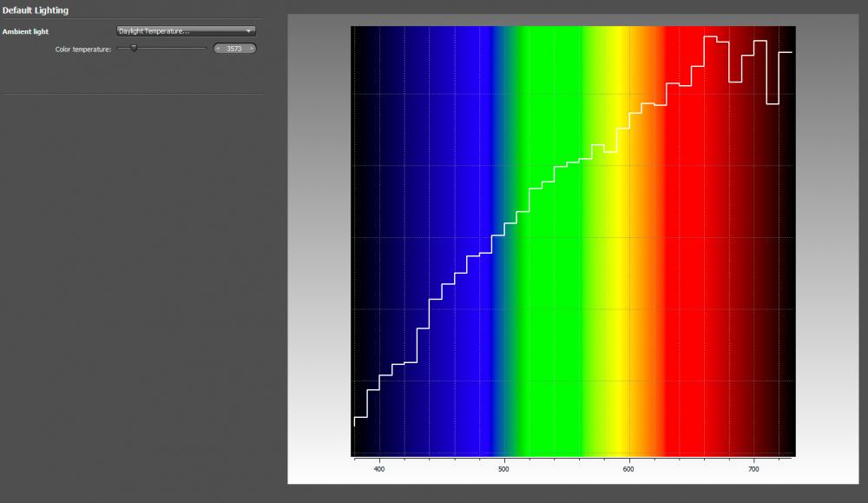Click the color temperature value field 3573

[x=234, y=49]
